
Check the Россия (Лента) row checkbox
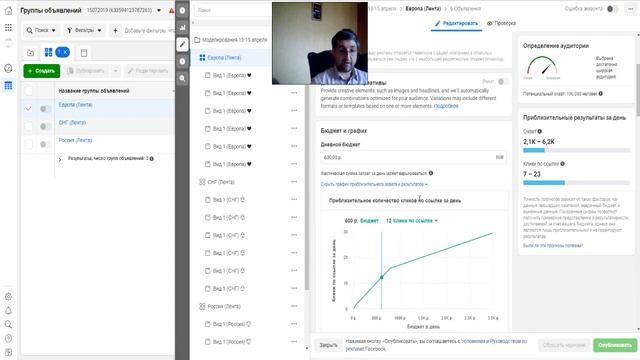click(29, 144)
